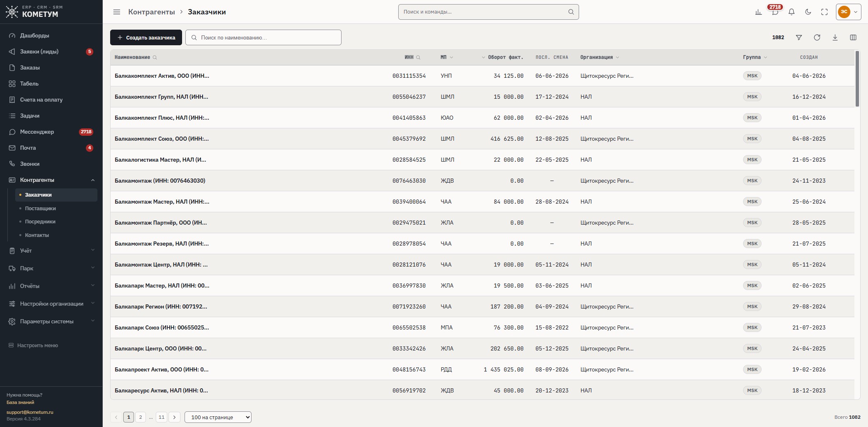
Task: Open the Группа column filter dropdown
Action: click(x=765, y=58)
